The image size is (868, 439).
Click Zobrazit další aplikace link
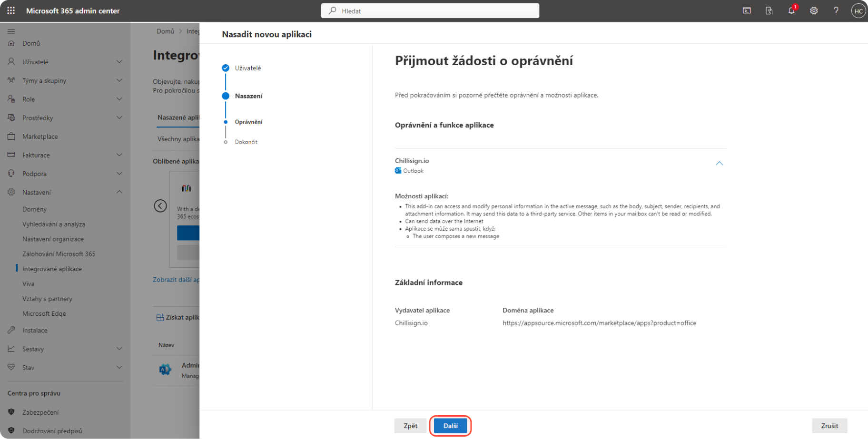click(176, 280)
